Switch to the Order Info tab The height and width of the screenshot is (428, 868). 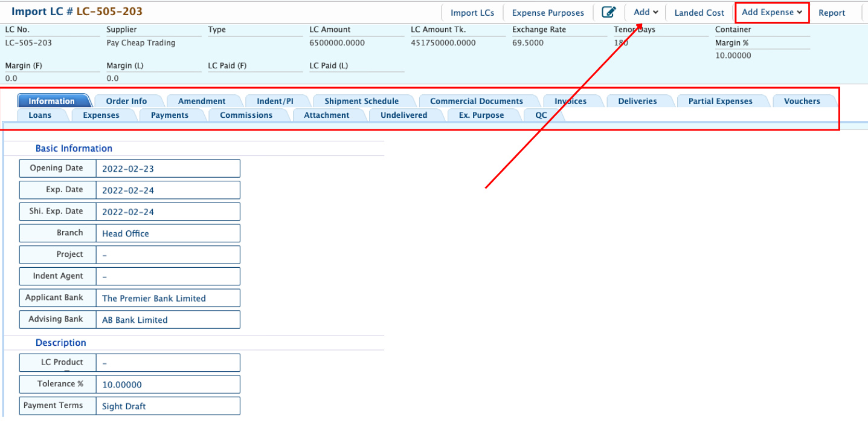tap(126, 101)
